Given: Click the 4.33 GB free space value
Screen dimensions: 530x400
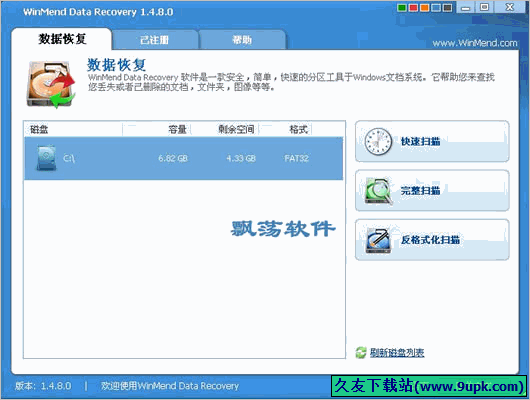Looking at the screenshot, I should tap(241, 158).
